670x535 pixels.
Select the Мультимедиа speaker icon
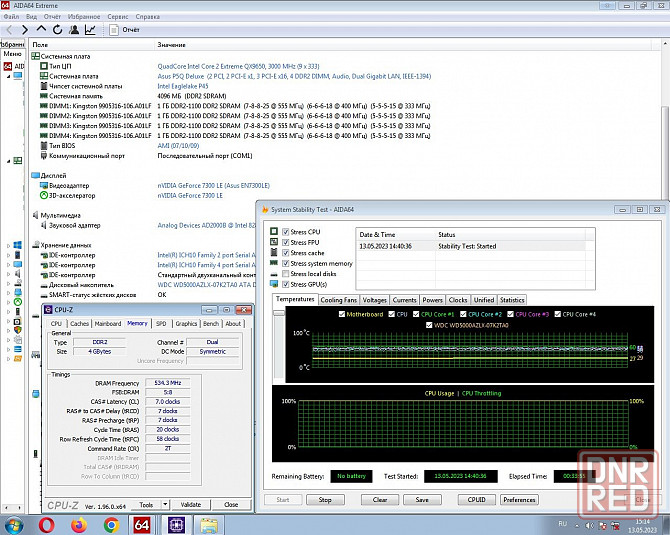point(35,215)
